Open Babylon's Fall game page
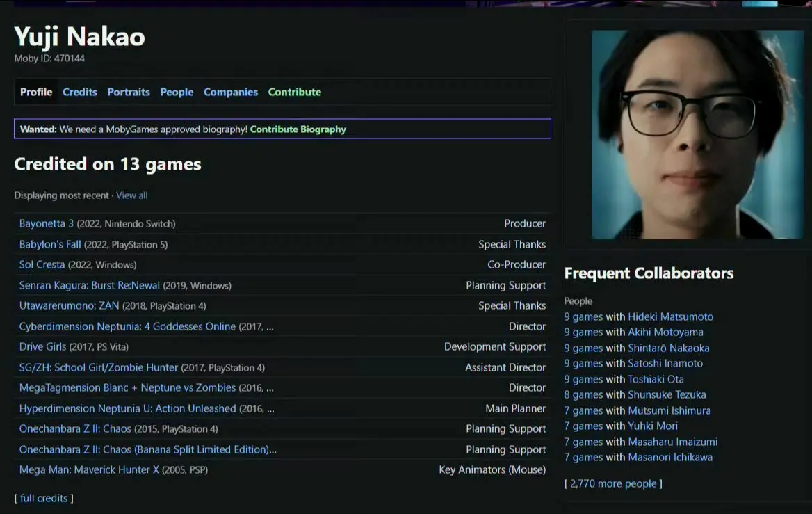 point(50,245)
